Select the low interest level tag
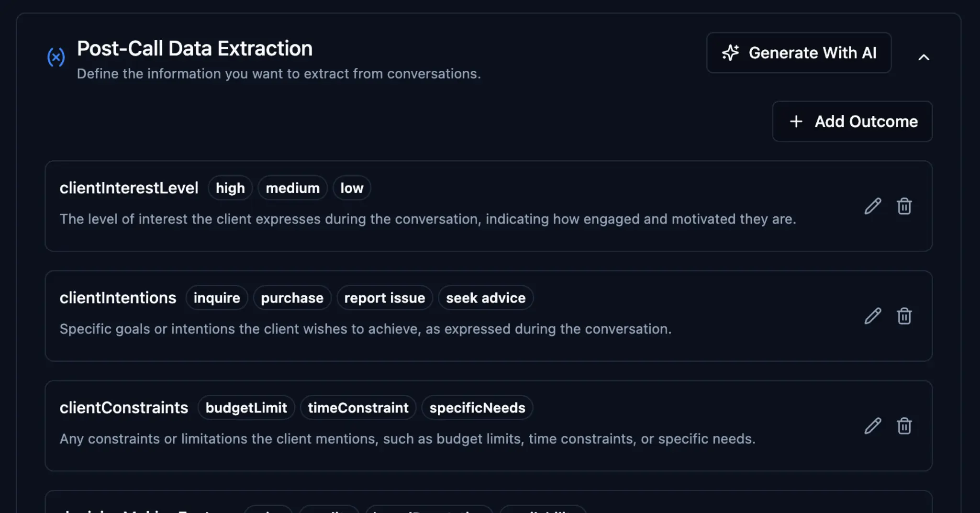Image resolution: width=980 pixels, height=513 pixels. [352, 188]
